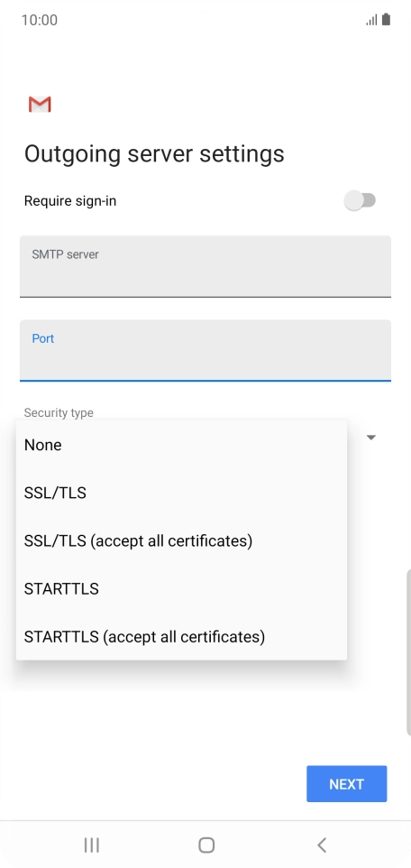Tap the signal strength icon
The height and width of the screenshot is (868, 411).
pyautogui.click(x=371, y=21)
